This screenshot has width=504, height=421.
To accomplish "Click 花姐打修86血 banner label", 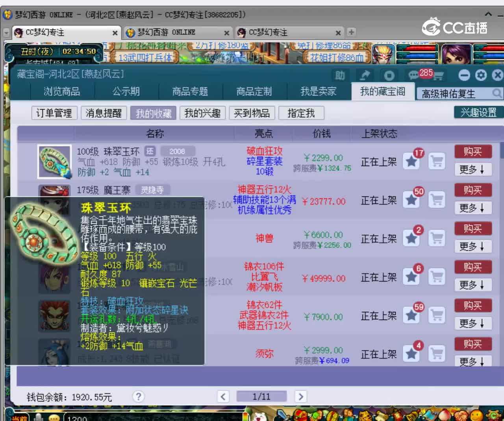I will [x=337, y=58].
